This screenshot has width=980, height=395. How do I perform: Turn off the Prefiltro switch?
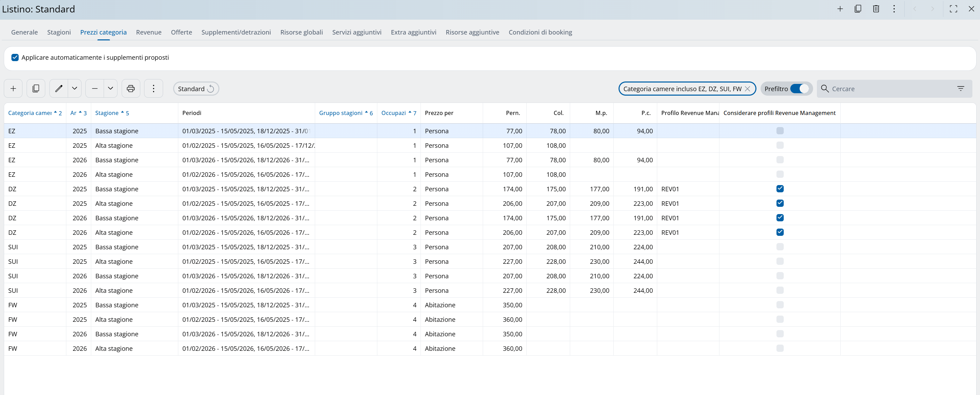[x=799, y=89]
